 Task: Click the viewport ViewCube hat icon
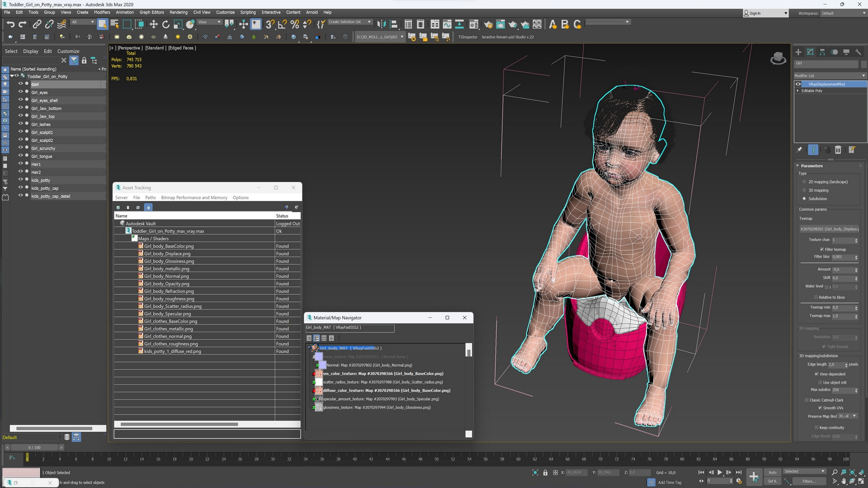pos(778,58)
